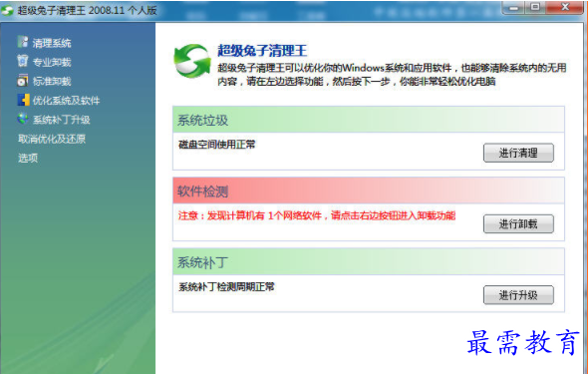
Task: Maximize the window
Action: click(x=535, y=8)
